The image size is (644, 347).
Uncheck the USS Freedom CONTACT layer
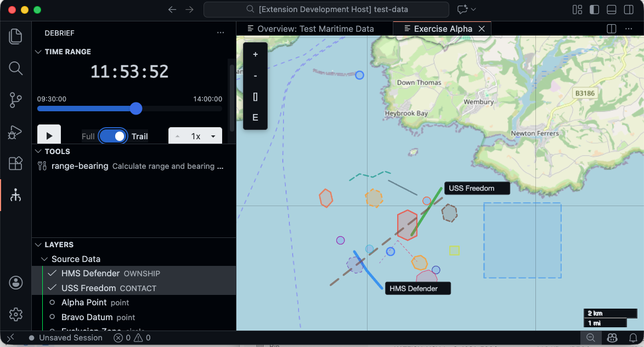[x=52, y=288]
